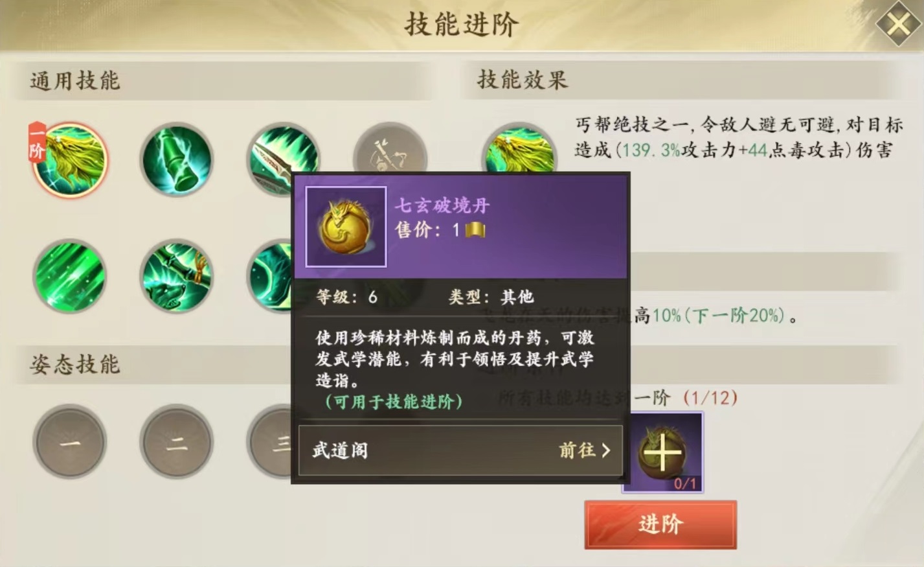Click the 技能效果 section header
This screenshot has height=567, width=924.
tap(523, 80)
